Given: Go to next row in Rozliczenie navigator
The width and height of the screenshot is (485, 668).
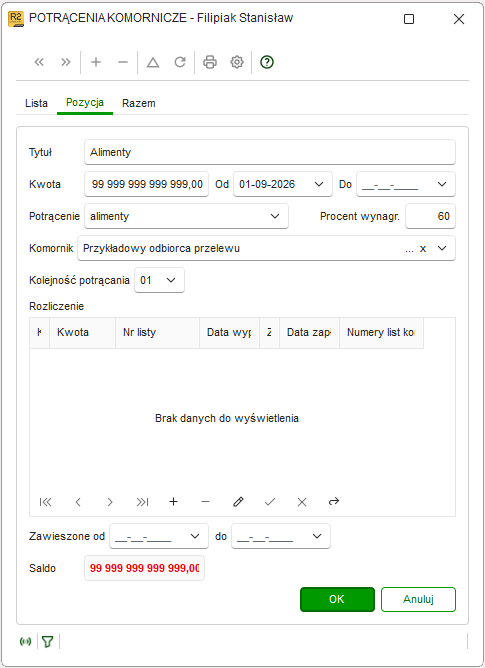Looking at the screenshot, I should click(x=110, y=502).
